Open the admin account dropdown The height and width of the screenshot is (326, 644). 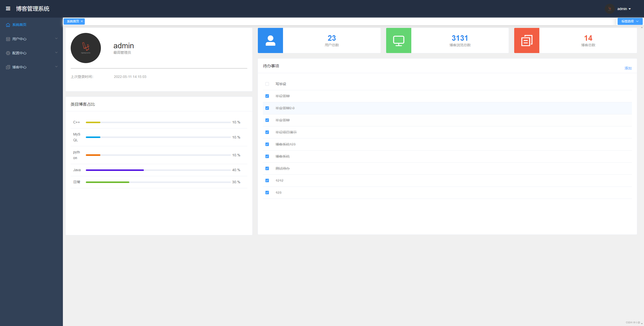(x=624, y=9)
